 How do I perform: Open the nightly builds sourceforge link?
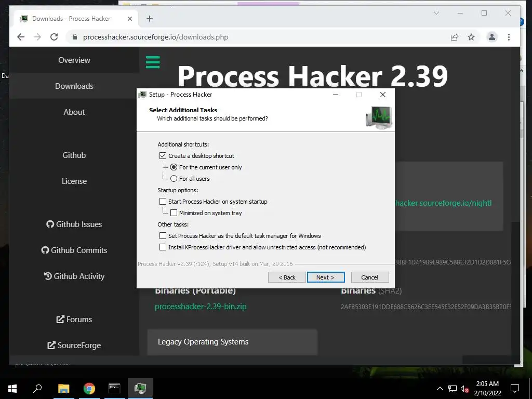(x=444, y=203)
